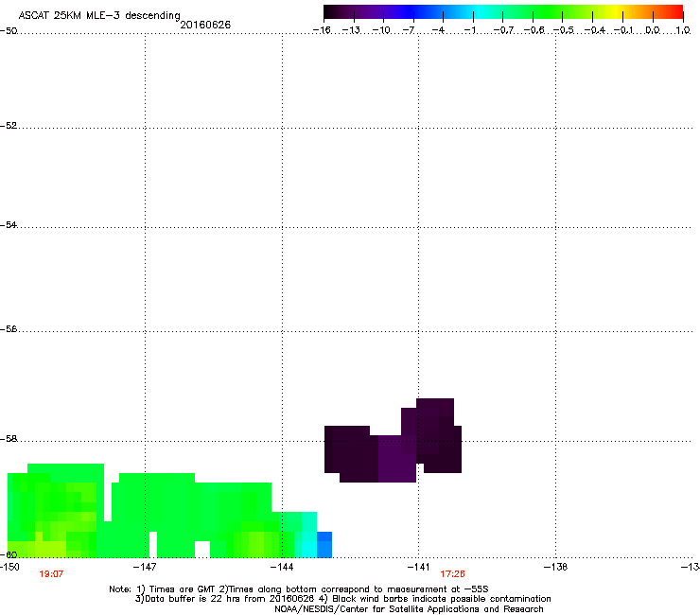This screenshot has width=700, height=615.
Task: Click the latitude label -54
Action: pyautogui.click(x=9, y=225)
